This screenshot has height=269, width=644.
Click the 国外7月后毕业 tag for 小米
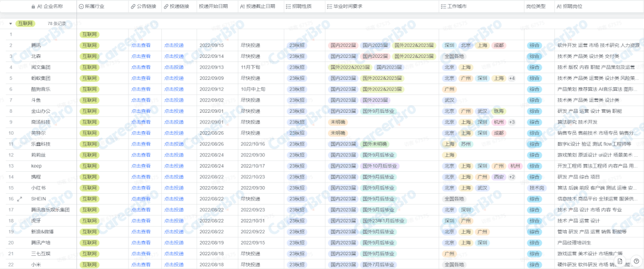[378, 264]
